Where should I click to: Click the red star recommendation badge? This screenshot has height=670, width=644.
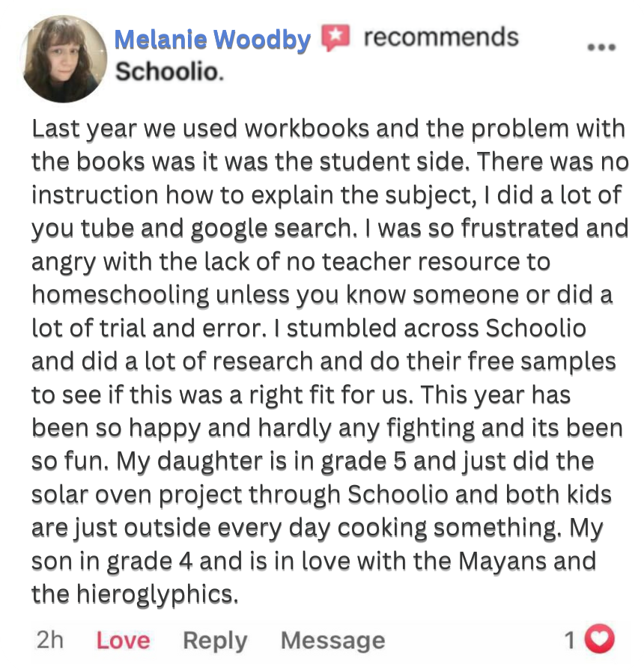pyautogui.click(x=336, y=37)
